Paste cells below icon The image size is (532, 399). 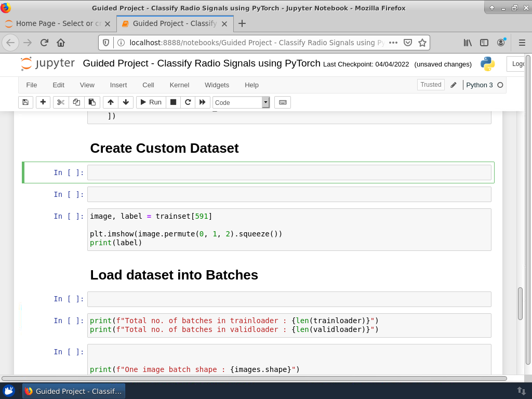(92, 102)
